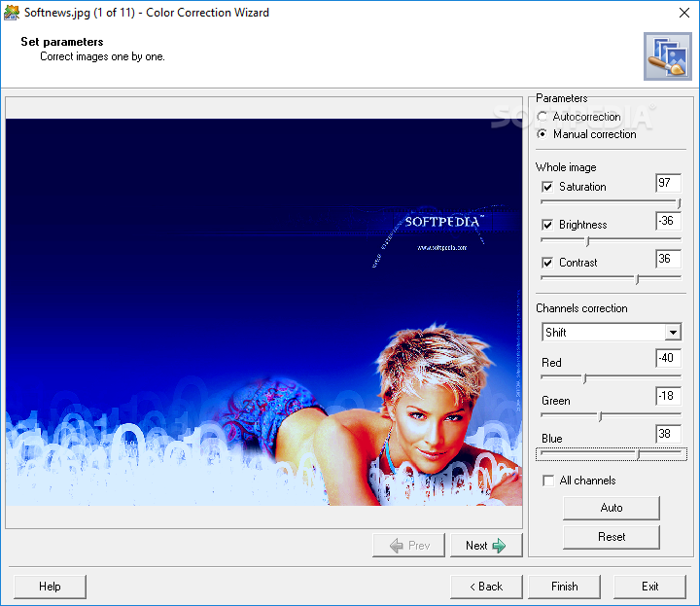Click the Channels correction section label

pos(581,308)
